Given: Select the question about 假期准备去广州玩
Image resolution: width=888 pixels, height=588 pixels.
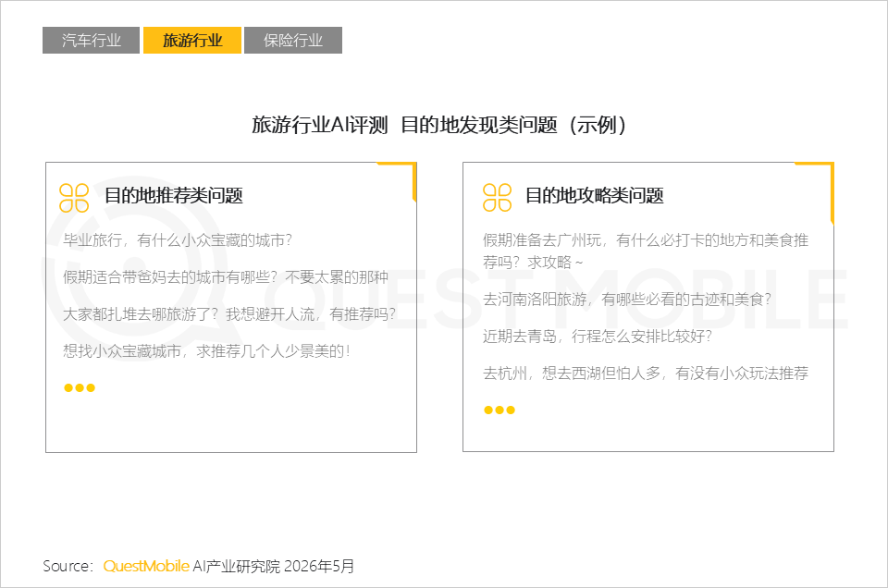Looking at the screenshot, I should 646,251.
